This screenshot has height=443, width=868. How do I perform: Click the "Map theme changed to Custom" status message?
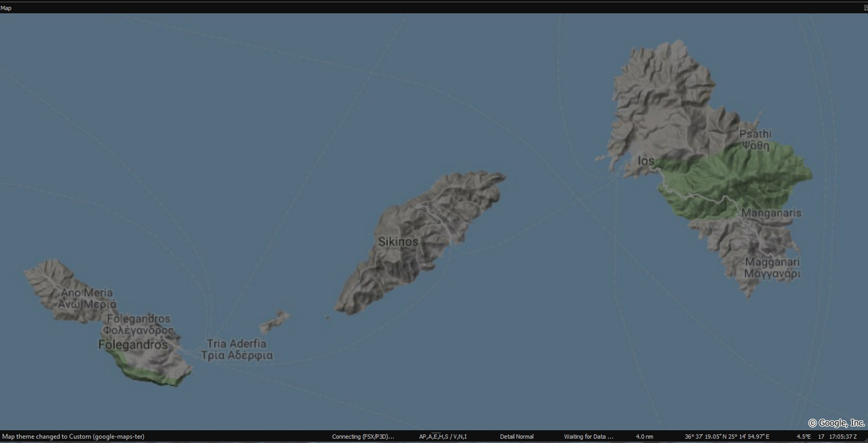73,437
